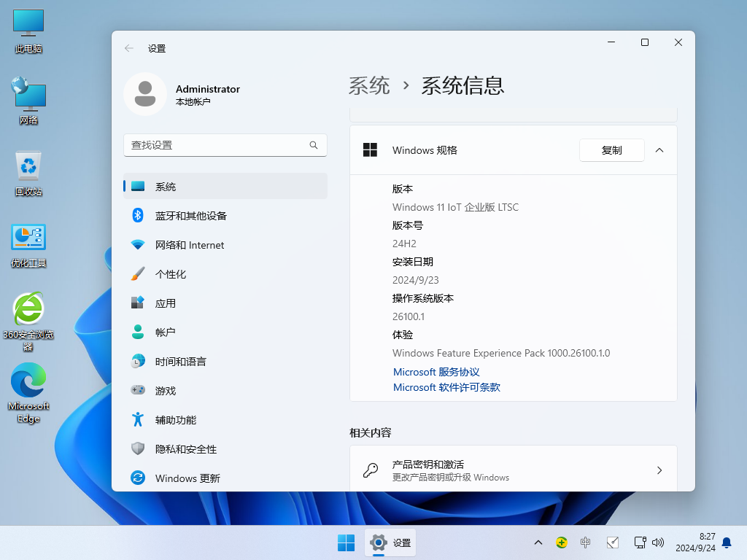Open the Microsoft 软件许可条款 link
Screen dimensions: 747x560
click(447, 387)
